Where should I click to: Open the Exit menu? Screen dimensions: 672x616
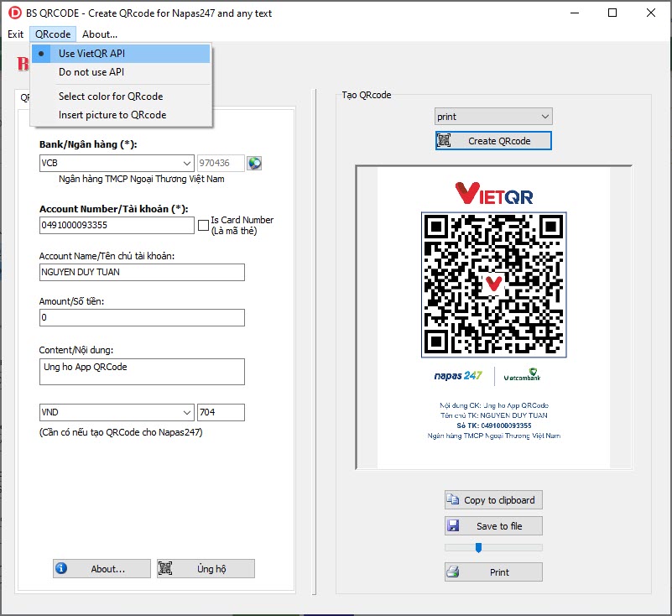coord(15,34)
